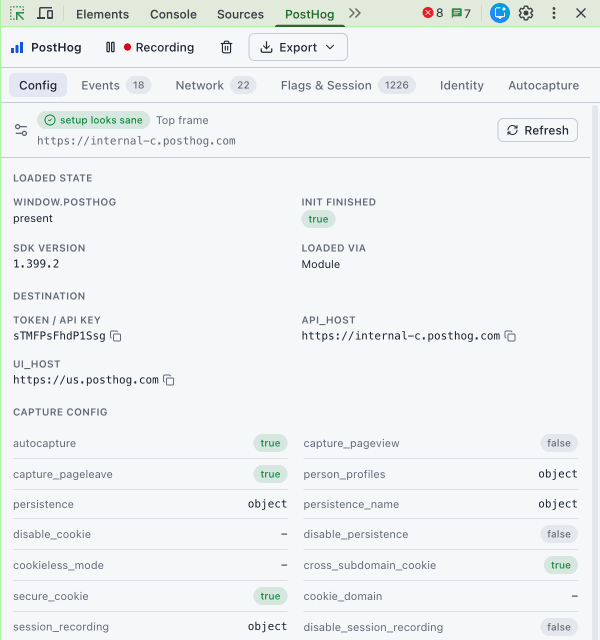
Task: Click the INIT FINISHED true badge
Action: (318, 219)
